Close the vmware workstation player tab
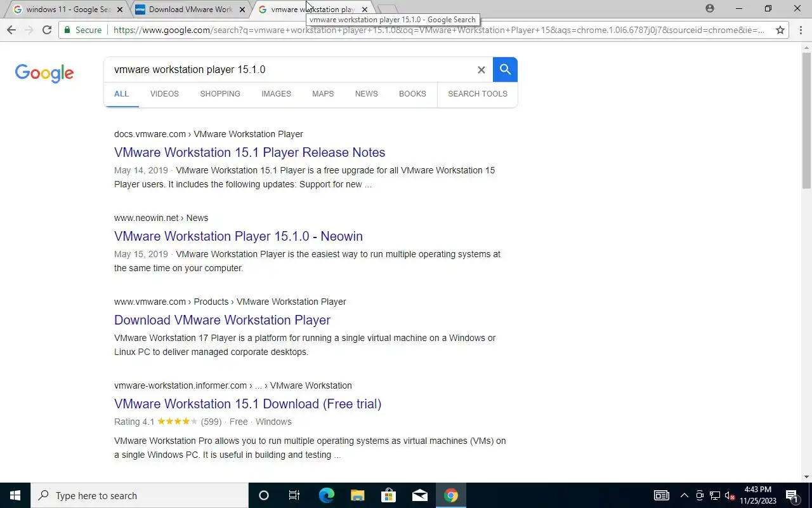Viewport: 812px width, 508px height. pyautogui.click(x=364, y=10)
